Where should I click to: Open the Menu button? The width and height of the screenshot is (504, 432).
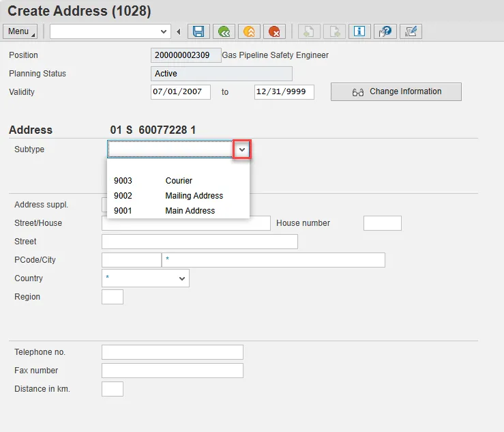(20, 31)
